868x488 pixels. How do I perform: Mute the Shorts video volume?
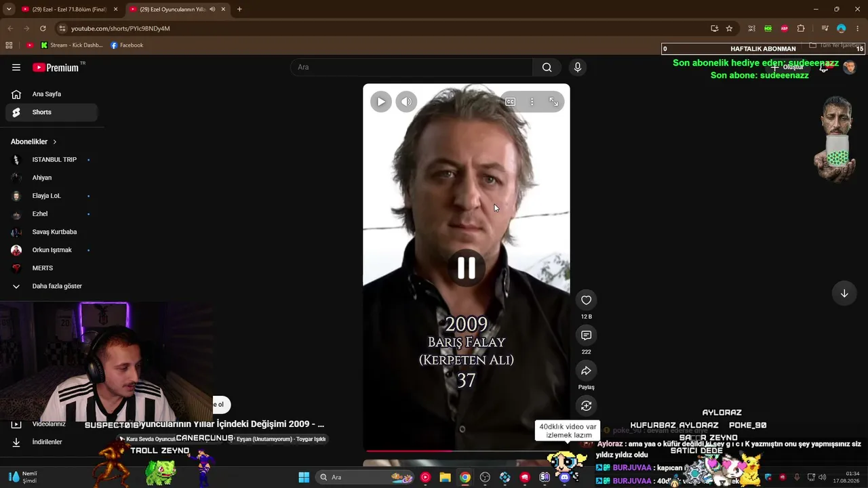click(x=406, y=102)
